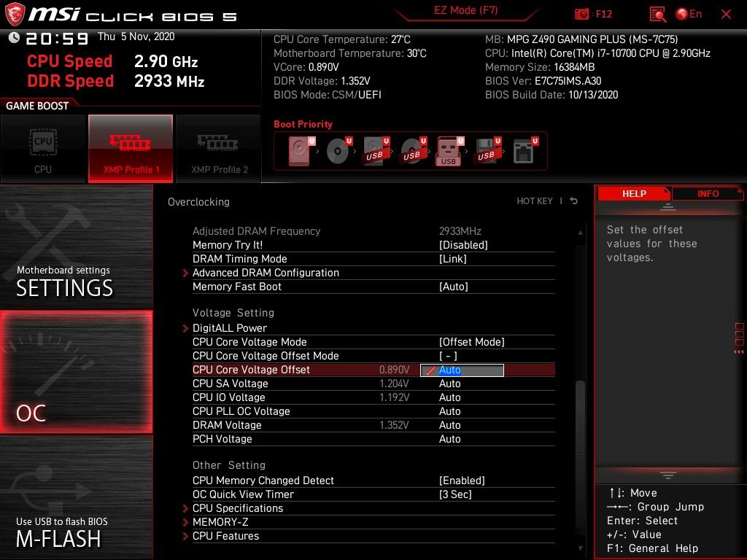Open the BIOS search magnifier icon
Screen dimensions: 747x560
pos(657,15)
